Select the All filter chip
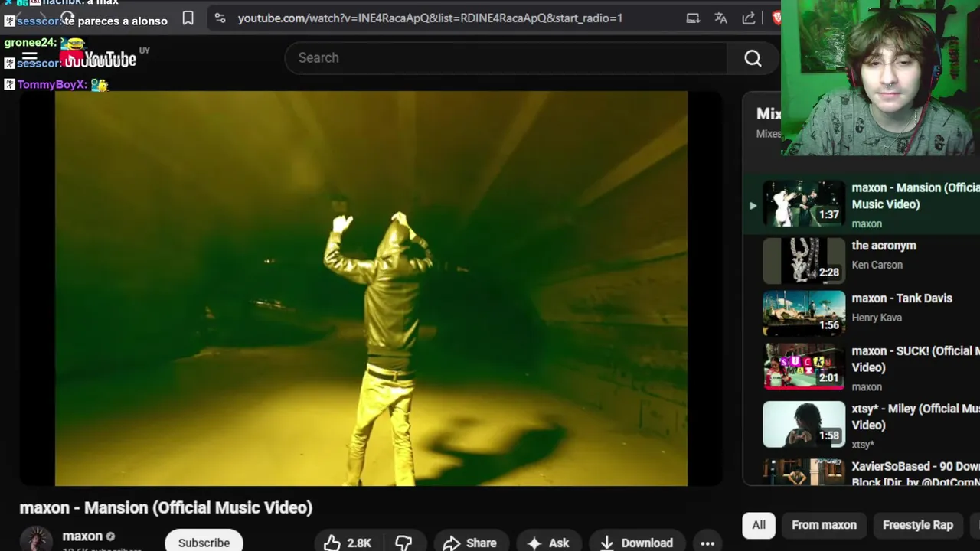Viewport: 980px width, 551px height. [759, 525]
